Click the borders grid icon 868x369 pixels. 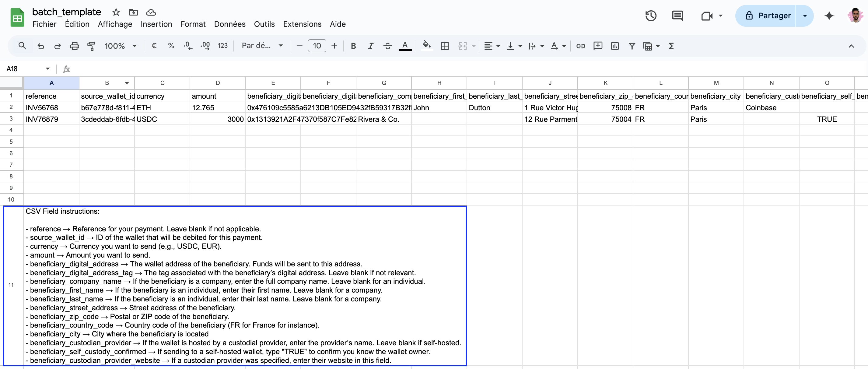444,46
